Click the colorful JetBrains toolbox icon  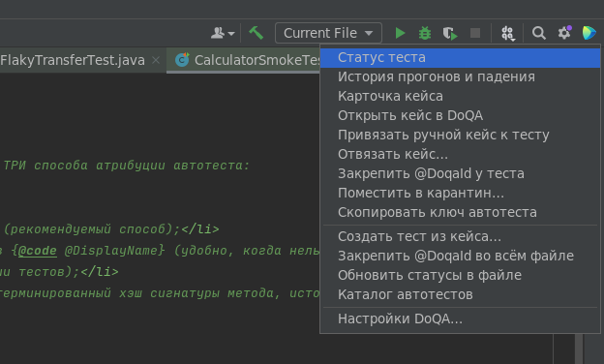click(x=589, y=33)
